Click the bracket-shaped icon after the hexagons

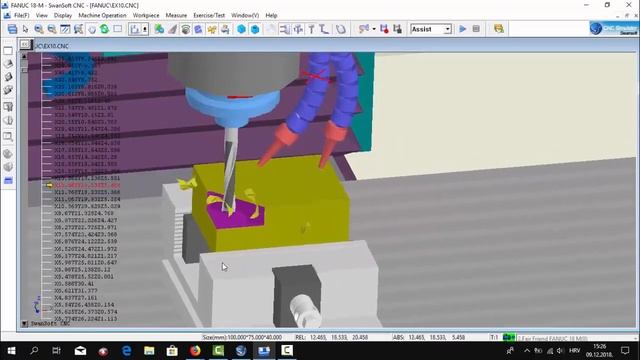(284, 29)
